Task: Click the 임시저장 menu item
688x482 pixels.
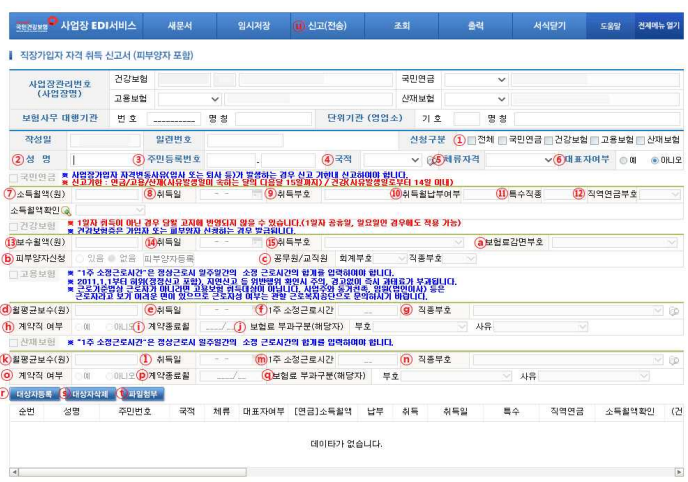Action: click(x=254, y=26)
